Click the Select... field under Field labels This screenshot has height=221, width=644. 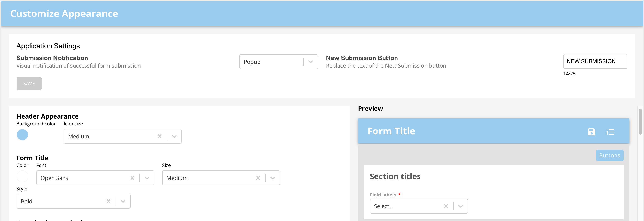point(400,206)
